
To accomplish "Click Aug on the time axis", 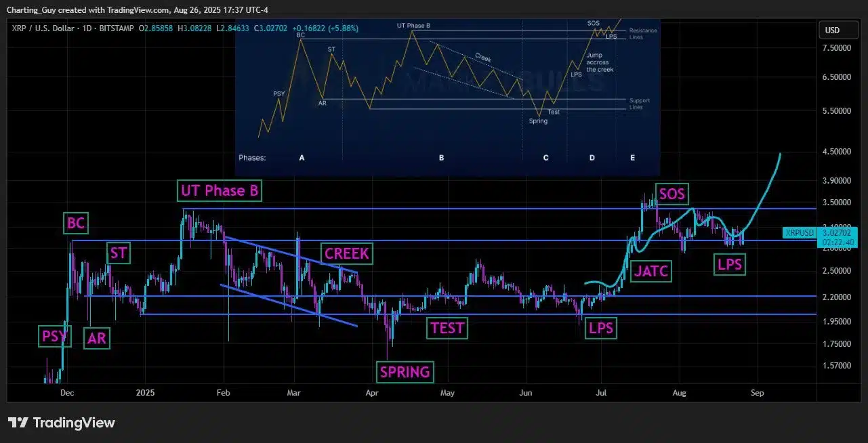I will [680, 392].
